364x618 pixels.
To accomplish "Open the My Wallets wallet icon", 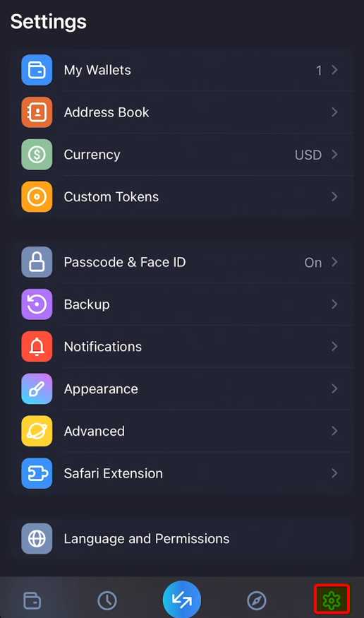I will [37, 70].
